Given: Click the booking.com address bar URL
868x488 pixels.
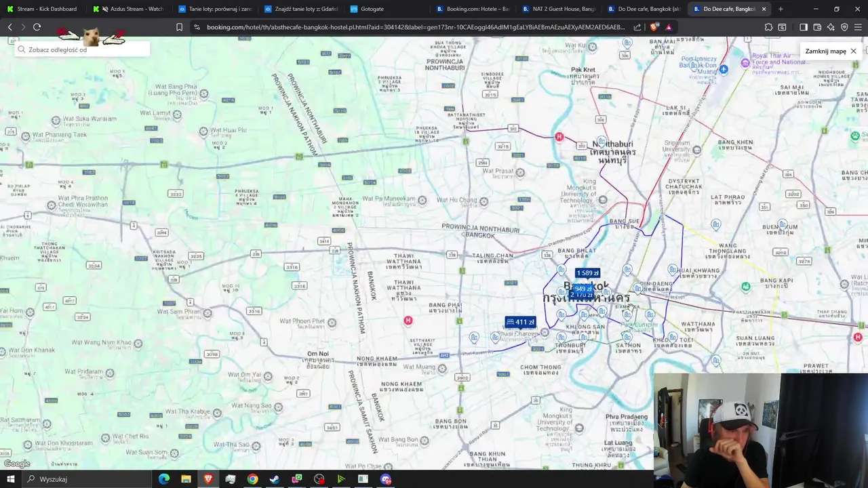Looking at the screenshot, I should [415, 27].
